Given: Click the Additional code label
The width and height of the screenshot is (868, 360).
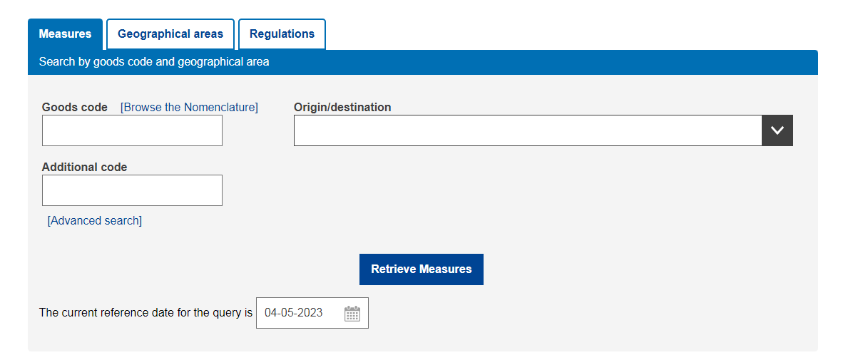Looking at the screenshot, I should point(84,168).
